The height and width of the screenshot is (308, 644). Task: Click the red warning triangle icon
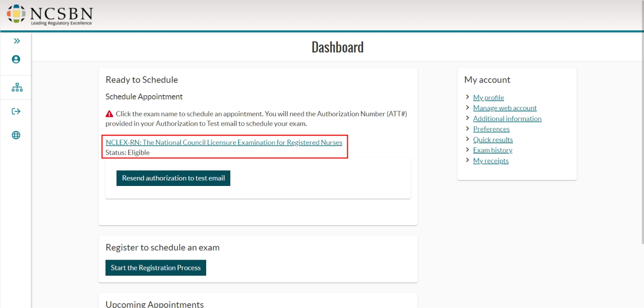coord(109,114)
